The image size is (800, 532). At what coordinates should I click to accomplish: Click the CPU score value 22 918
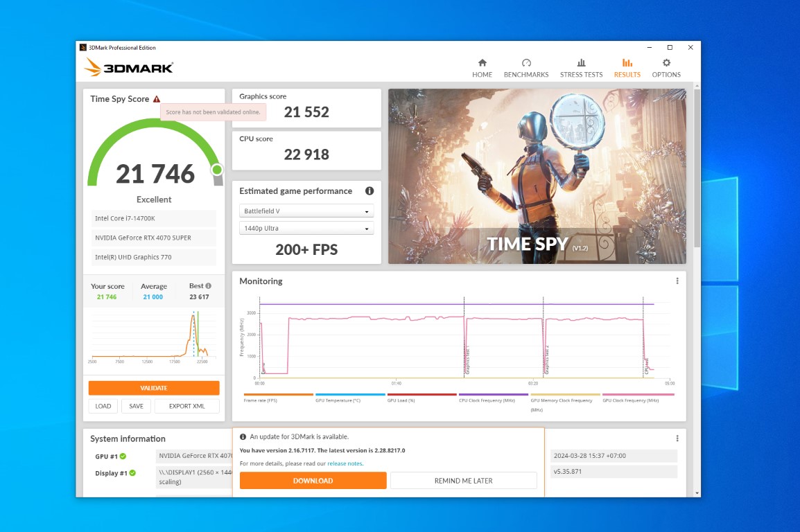(306, 154)
